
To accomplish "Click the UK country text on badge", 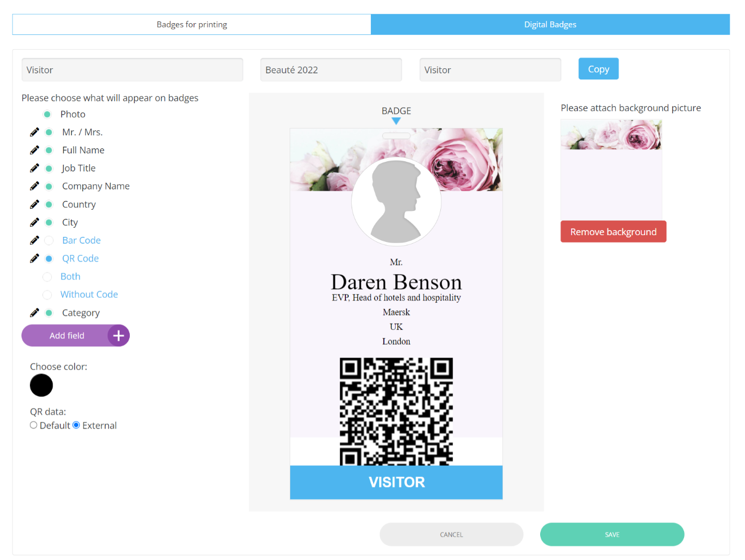I will (x=396, y=327).
